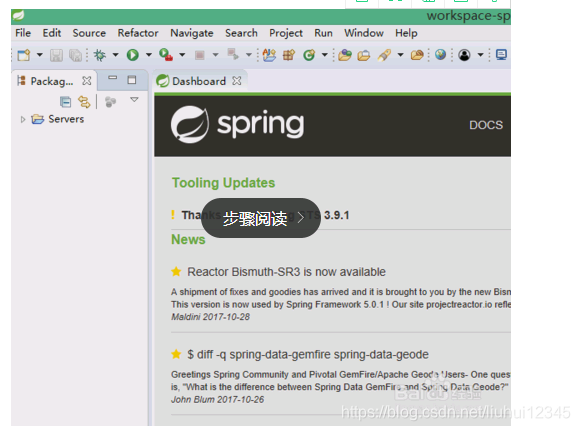Open the New Java Class dropdown arrow
580x431 pixels.
point(324,55)
